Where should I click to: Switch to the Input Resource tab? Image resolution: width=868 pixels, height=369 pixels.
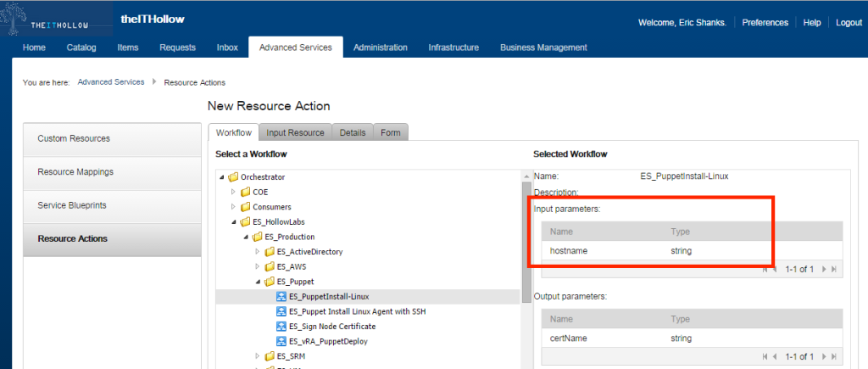[295, 132]
